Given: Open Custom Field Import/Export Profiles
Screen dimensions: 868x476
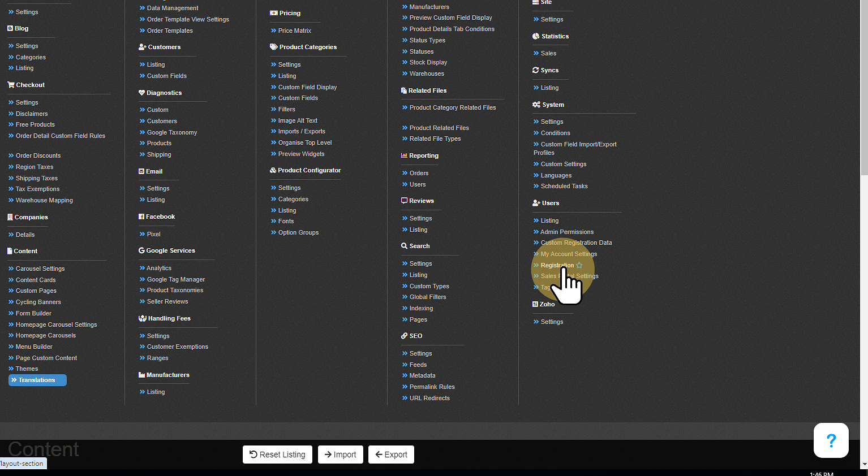Looking at the screenshot, I should [575, 148].
